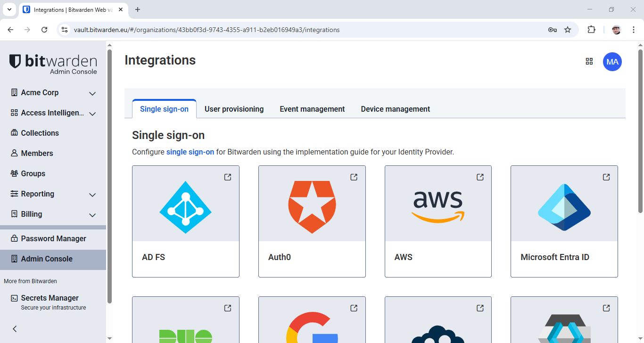Click the Duo green logo
The width and height of the screenshot is (644, 343).
tap(185, 336)
